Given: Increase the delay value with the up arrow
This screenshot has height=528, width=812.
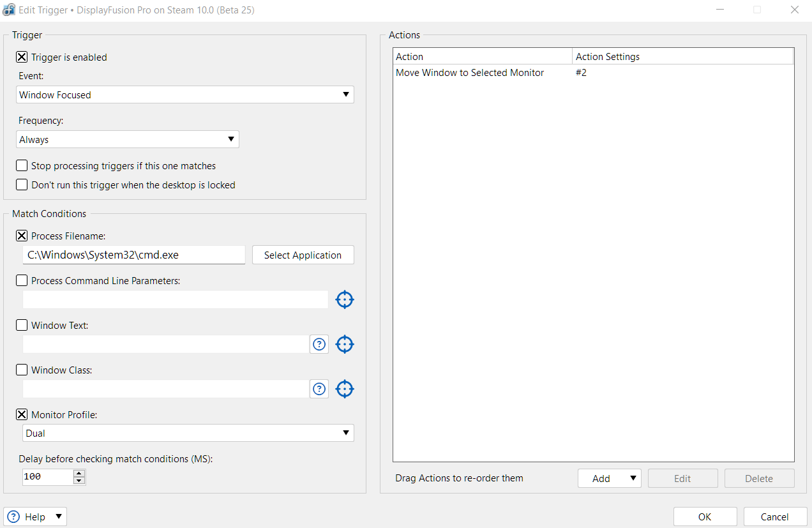Looking at the screenshot, I should pos(79,473).
